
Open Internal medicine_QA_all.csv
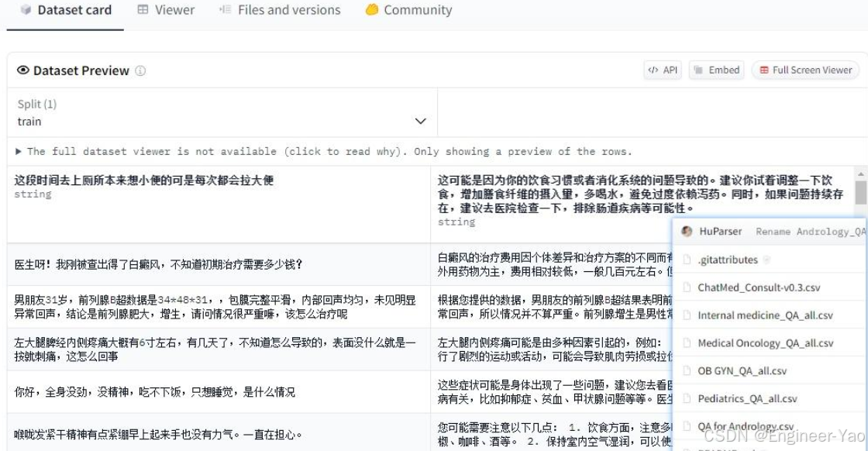coord(765,315)
